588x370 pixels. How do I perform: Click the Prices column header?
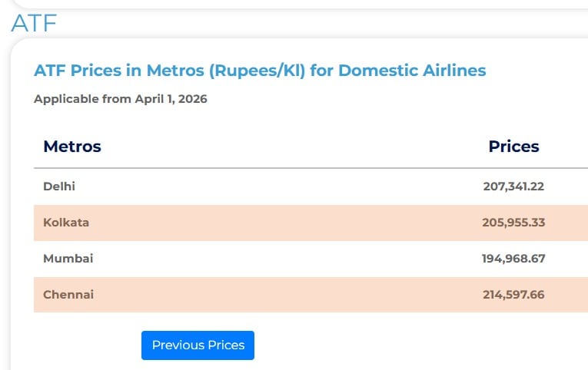[x=513, y=146]
